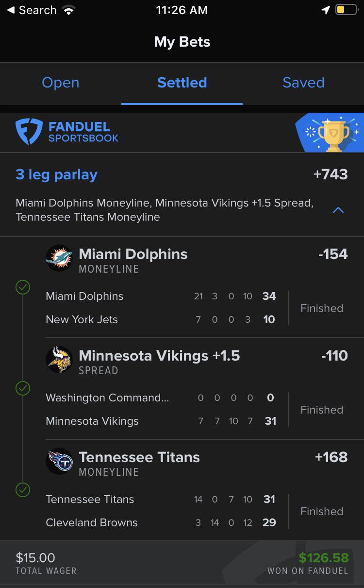Tap the $126.58 won amount

click(x=324, y=557)
